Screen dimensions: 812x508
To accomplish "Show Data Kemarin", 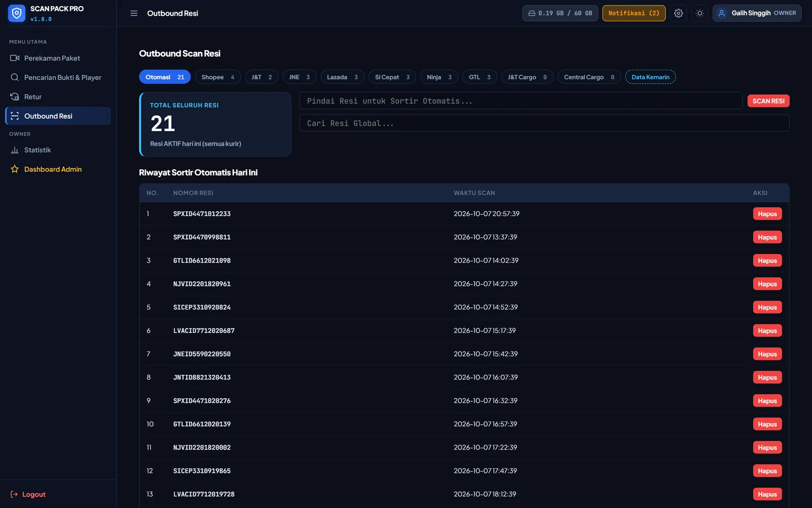I will click(651, 77).
